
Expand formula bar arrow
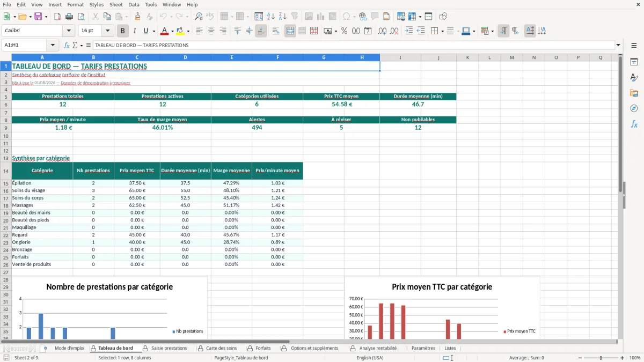[x=618, y=45]
